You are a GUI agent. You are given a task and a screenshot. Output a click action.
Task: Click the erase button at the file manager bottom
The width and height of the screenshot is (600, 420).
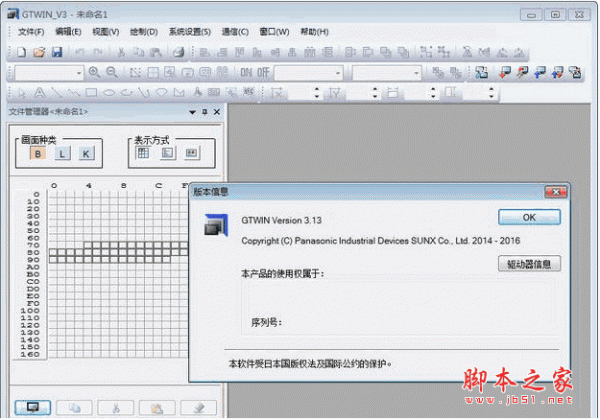pyautogui.click(x=199, y=408)
